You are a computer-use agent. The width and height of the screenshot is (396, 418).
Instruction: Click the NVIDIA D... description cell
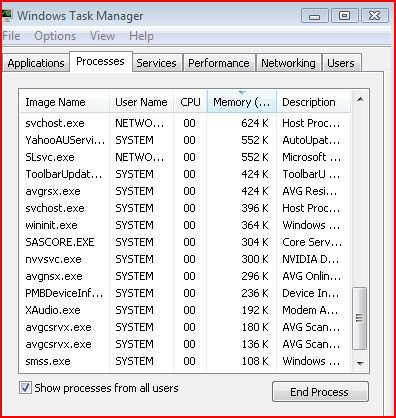coord(310,259)
